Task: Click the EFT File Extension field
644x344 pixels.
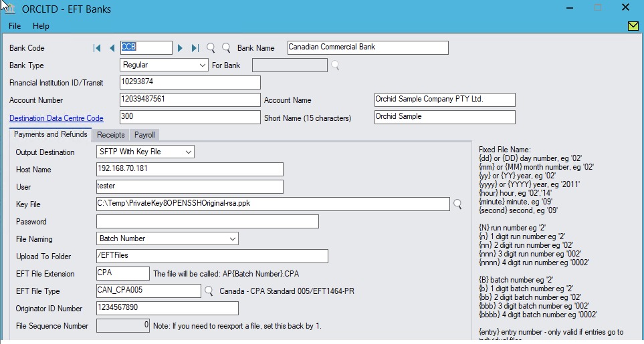Action: (x=123, y=273)
